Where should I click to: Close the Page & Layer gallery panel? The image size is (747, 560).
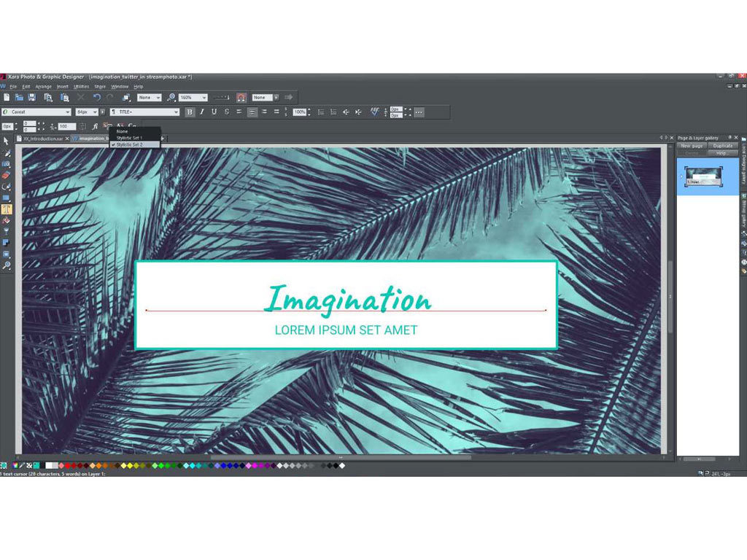pos(736,138)
